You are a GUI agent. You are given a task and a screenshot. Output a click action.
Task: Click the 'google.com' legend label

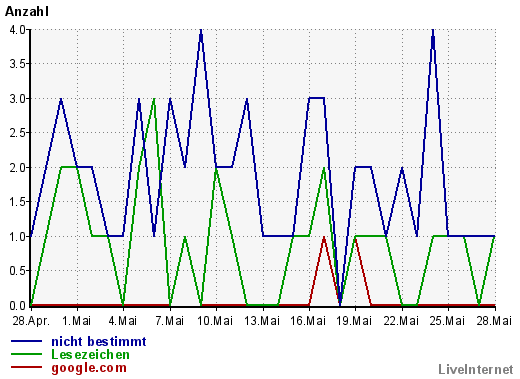[x=89, y=368]
